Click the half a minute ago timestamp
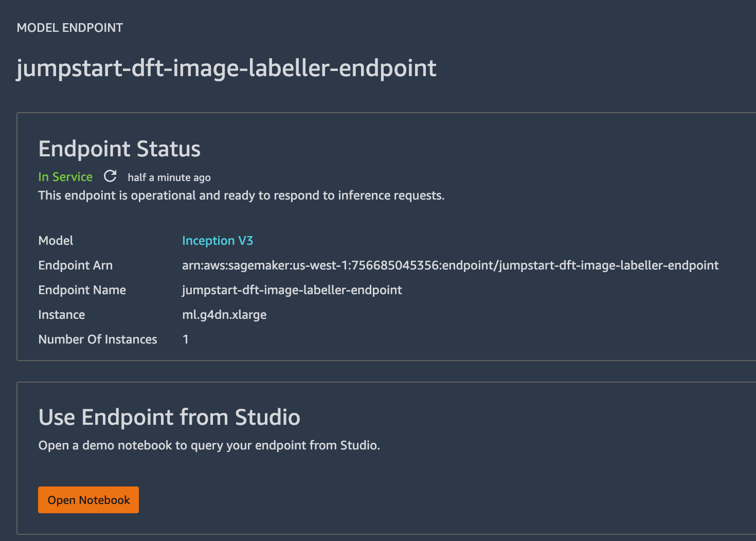The height and width of the screenshot is (541, 756). tap(170, 177)
